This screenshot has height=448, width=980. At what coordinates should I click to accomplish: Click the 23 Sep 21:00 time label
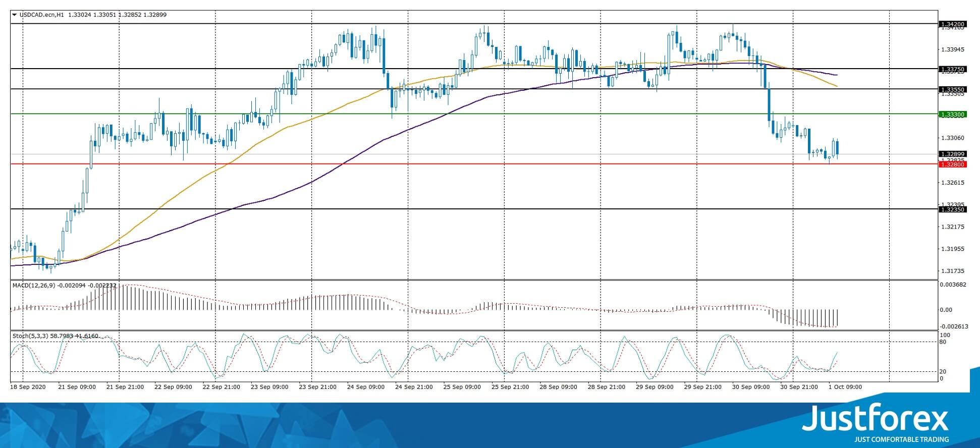318,387
